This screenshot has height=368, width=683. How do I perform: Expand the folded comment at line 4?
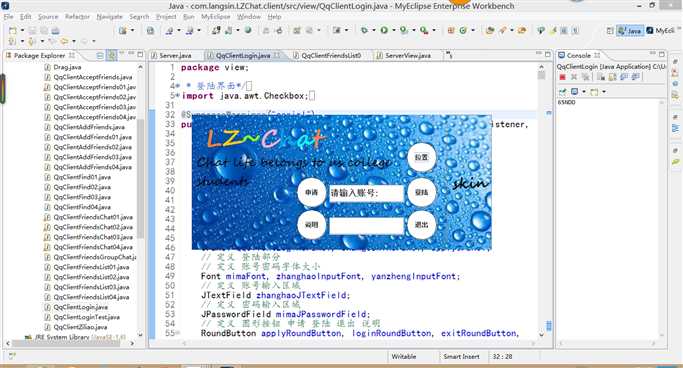coord(178,86)
